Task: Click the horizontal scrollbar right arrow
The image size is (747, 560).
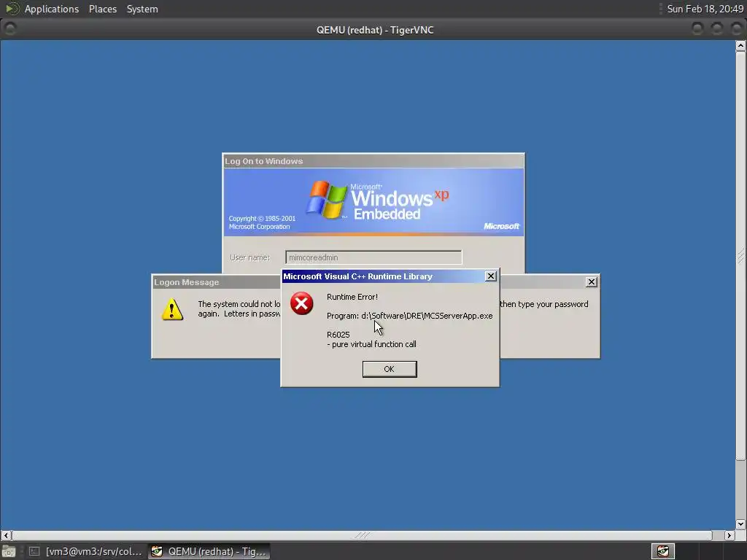Action: (x=729, y=535)
